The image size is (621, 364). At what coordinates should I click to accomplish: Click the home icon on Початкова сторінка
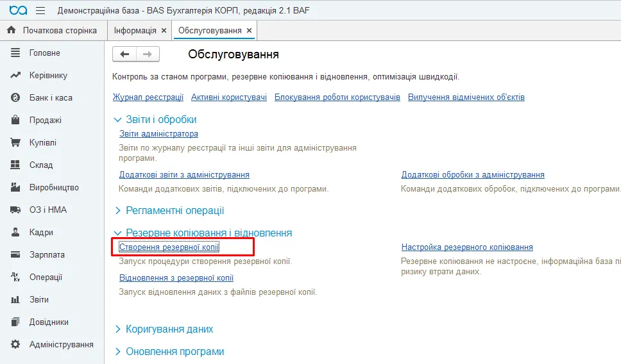click(x=12, y=30)
